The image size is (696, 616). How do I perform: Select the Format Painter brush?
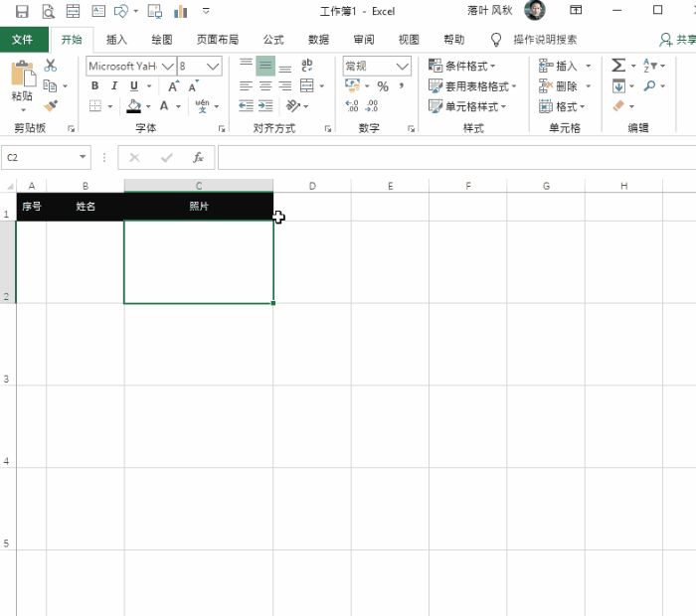pyautogui.click(x=51, y=106)
